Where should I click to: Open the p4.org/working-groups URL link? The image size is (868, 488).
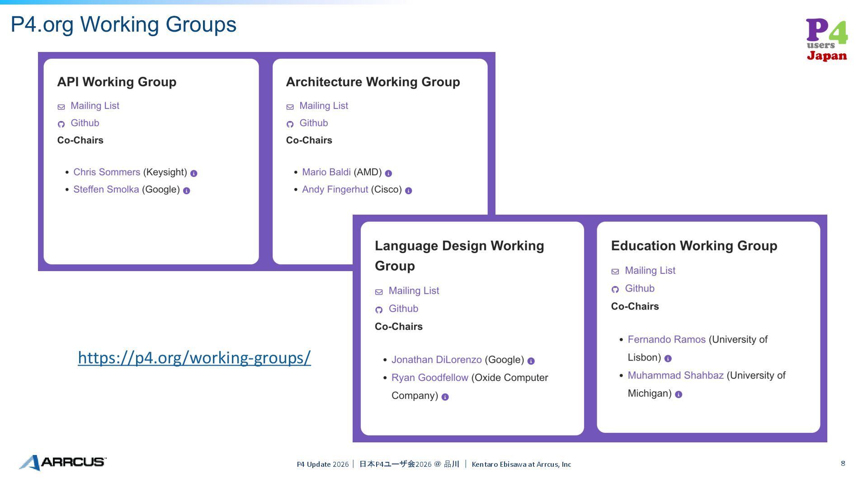[194, 357]
